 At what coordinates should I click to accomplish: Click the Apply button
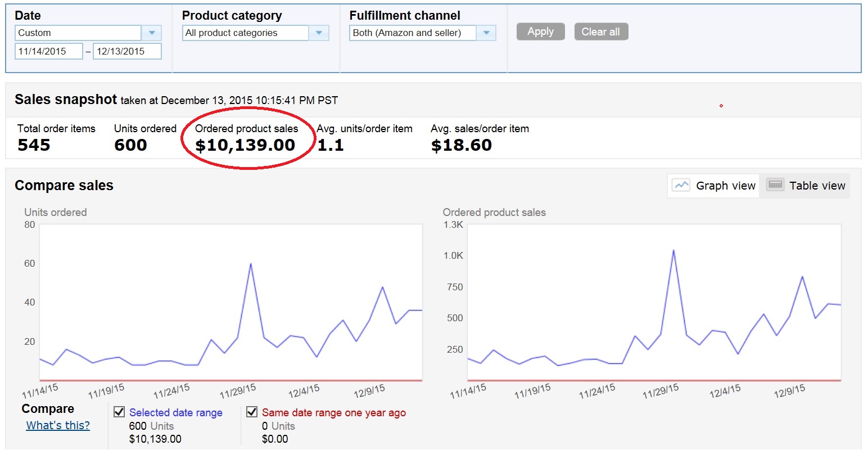540,31
